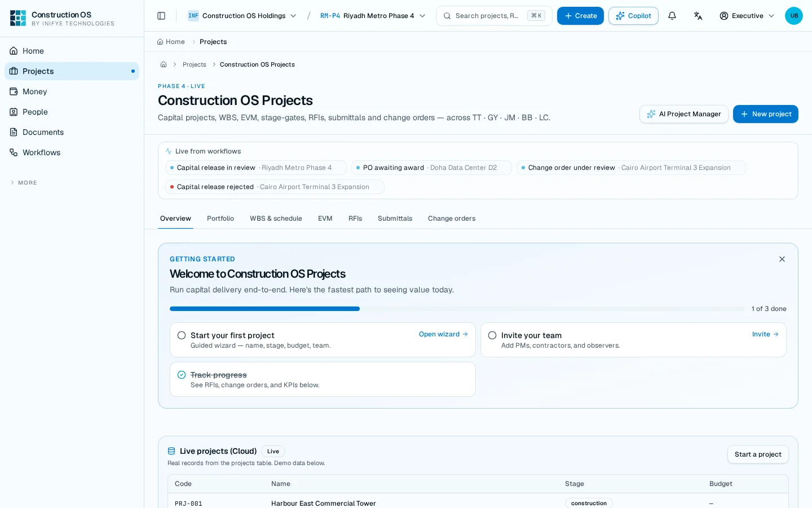812x508 pixels.
Task: Click the onboarding progress bar
Action: click(x=457, y=309)
